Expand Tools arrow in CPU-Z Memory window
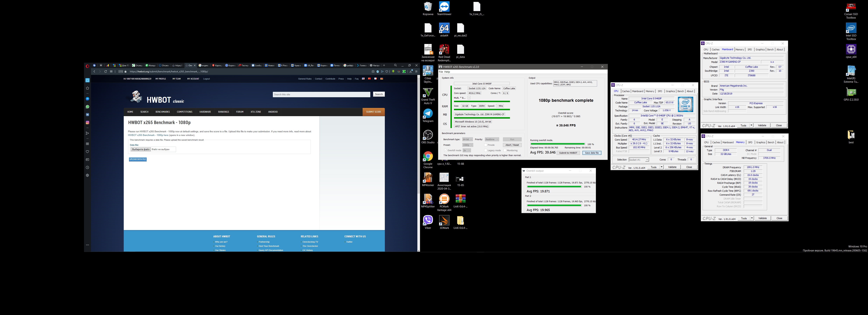This screenshot has width=868, height=315. click(752, 218)
